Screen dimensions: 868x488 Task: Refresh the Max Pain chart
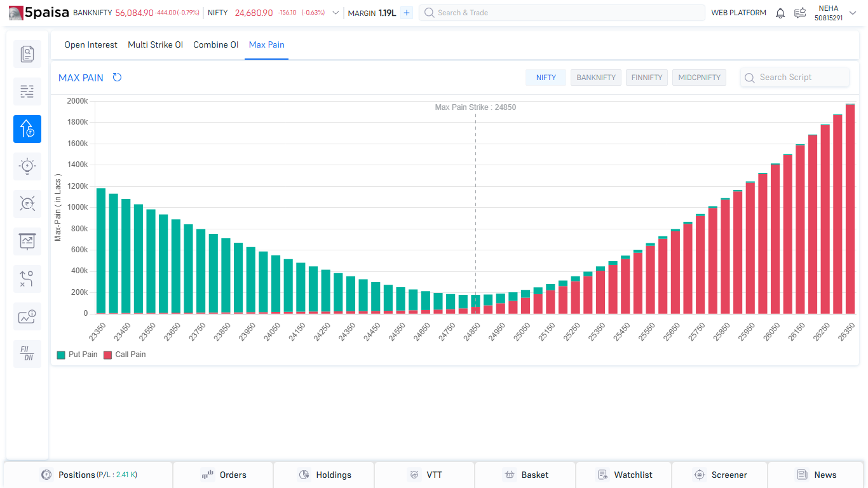[117, 78]
